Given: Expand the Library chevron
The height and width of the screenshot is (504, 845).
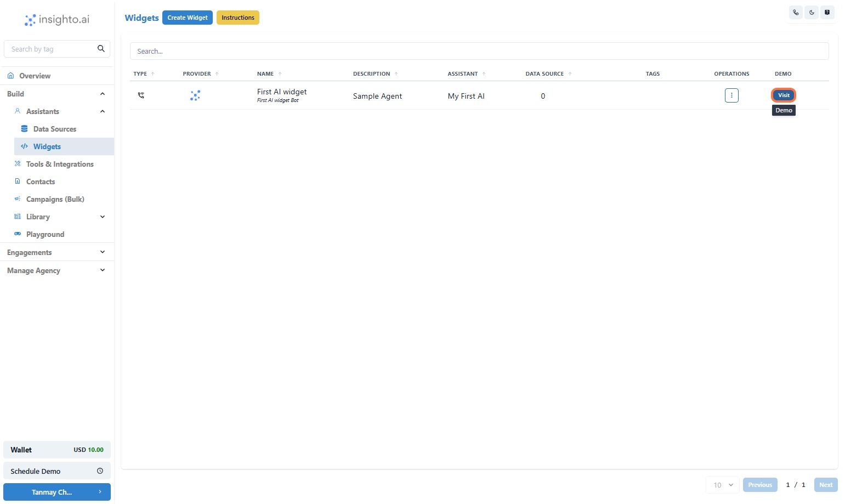Looking at the screenshot, I should [103, 217].
